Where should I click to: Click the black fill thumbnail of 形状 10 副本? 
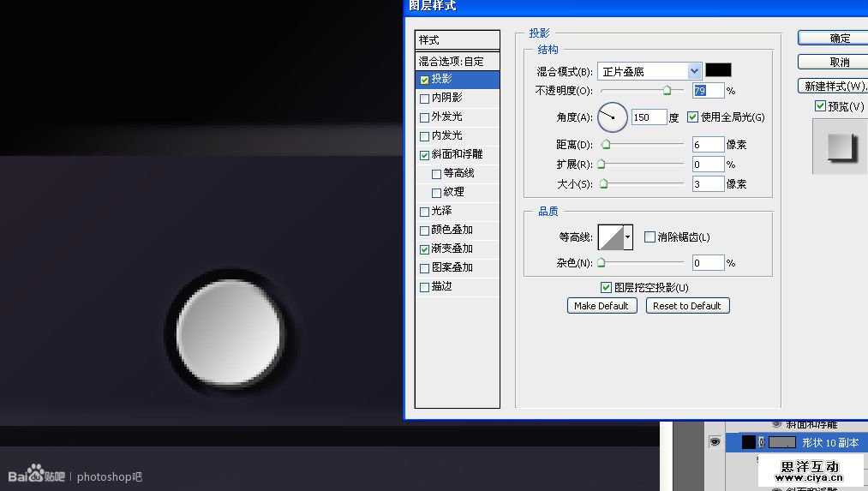(748, 442)
